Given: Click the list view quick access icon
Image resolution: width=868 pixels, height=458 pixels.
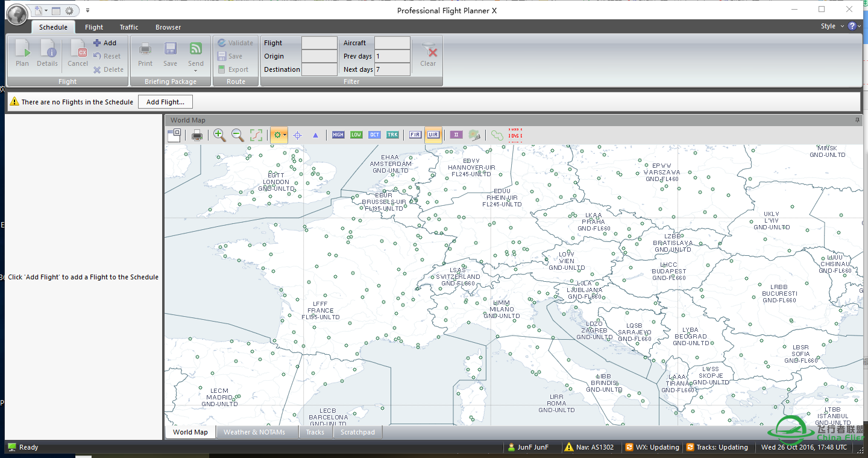Looking at the screenshot, I should tap(55, 10).
